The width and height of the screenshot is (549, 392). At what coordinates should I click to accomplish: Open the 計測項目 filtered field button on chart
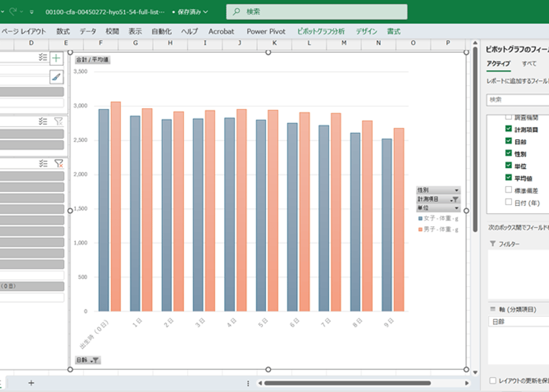tap(438, 199)
